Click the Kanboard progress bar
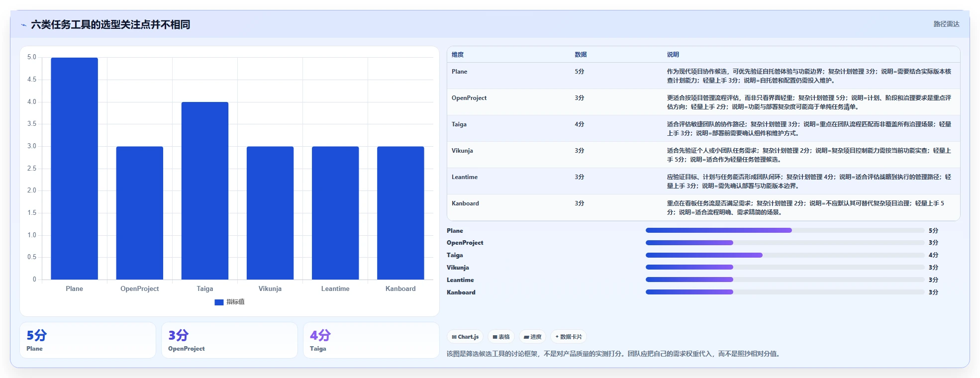This screenshot has height=378, width=980. pos(785,292)
